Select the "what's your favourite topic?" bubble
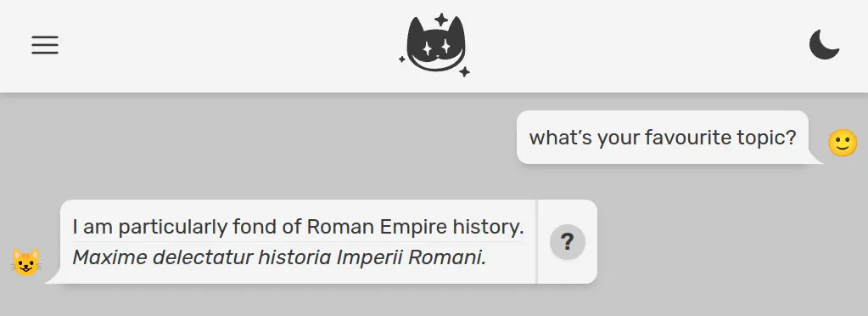Viewport: 868px width, 316px height. tap(663, 138)
